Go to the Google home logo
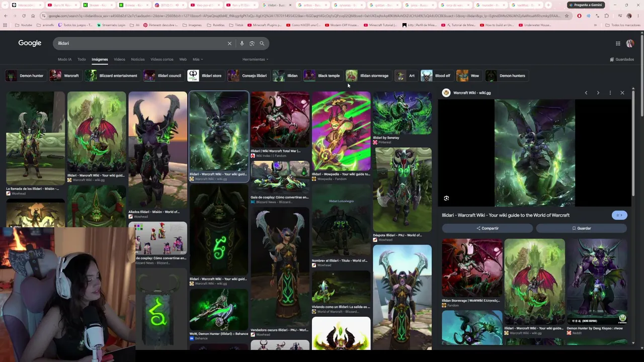 pos(30,43)
